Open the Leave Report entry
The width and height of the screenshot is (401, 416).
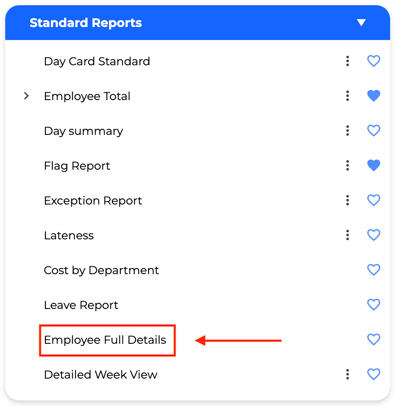[81, 305]
